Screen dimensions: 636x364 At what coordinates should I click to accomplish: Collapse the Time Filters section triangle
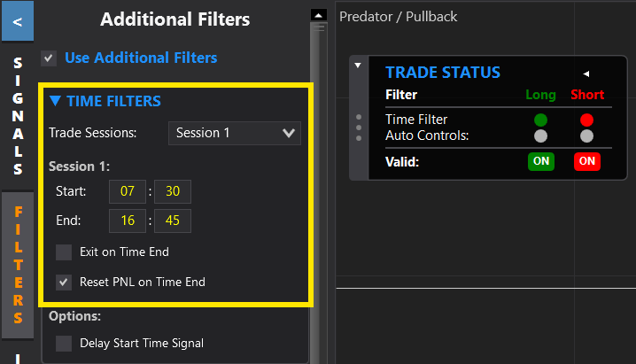click(x=55, y=101)
